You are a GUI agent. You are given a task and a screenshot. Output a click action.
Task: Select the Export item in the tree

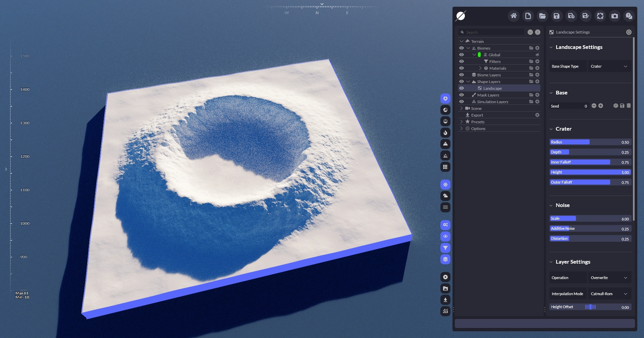[477, 115]
